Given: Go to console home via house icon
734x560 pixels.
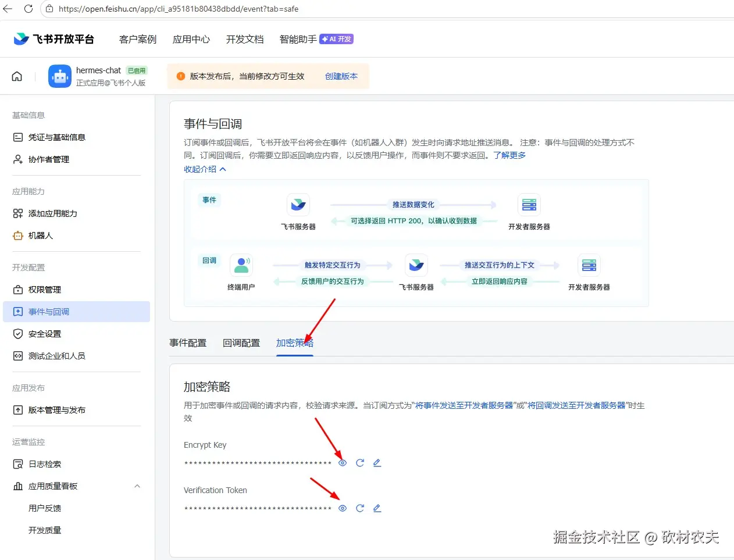Looking at the screenshot, I should (x=17, y=76).
